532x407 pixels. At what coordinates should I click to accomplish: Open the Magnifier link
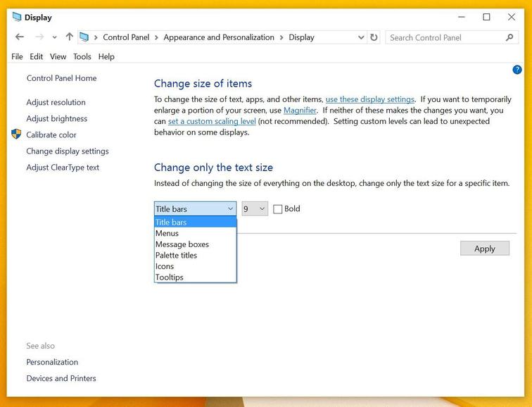(x=300, y=111)
